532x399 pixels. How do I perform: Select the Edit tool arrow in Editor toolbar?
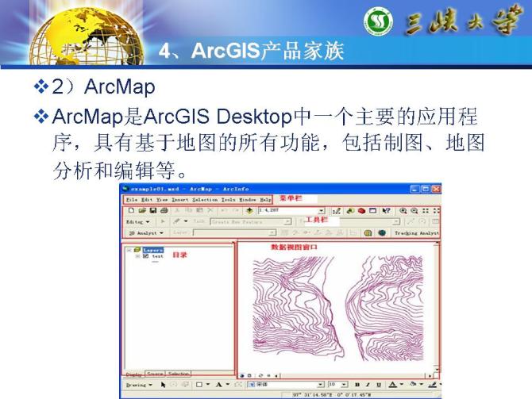pyautogui.click(x=163, y=221)
